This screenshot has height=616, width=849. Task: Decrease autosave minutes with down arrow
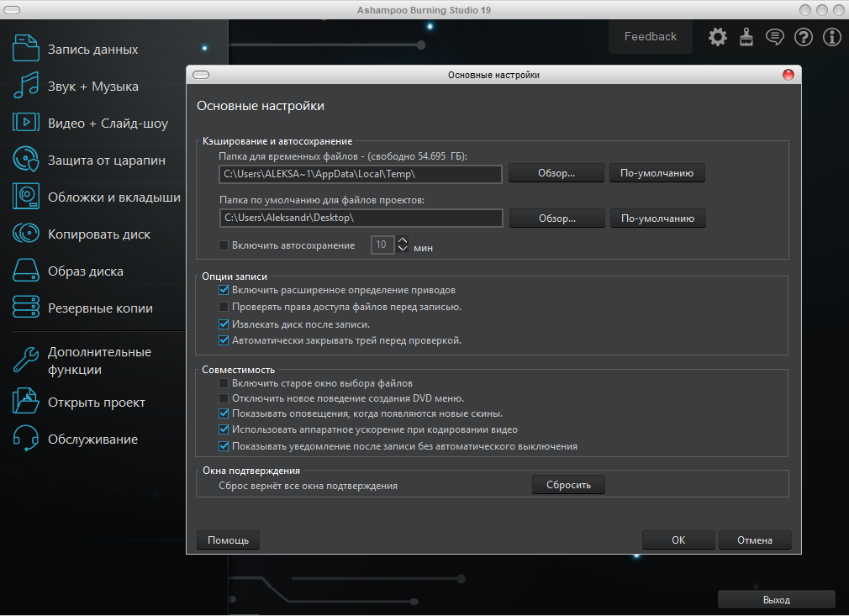(403, 249)
